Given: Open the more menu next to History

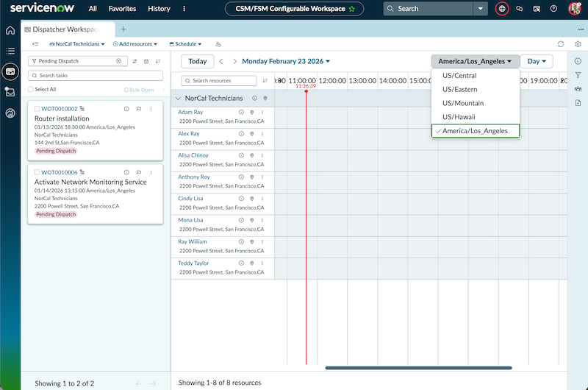Looking at the screenshot, I should 184,9.
